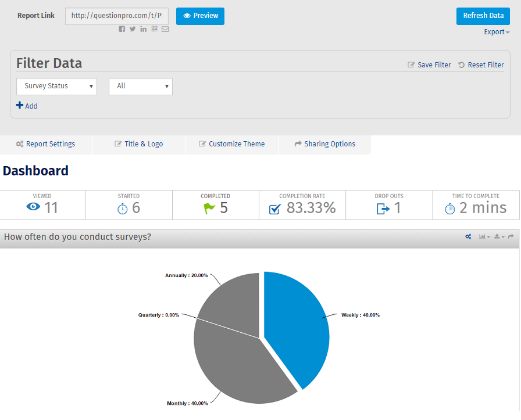Select the Sharing Options tab
The height and width of the screenshot is (420, 521).
coord(324,144)
